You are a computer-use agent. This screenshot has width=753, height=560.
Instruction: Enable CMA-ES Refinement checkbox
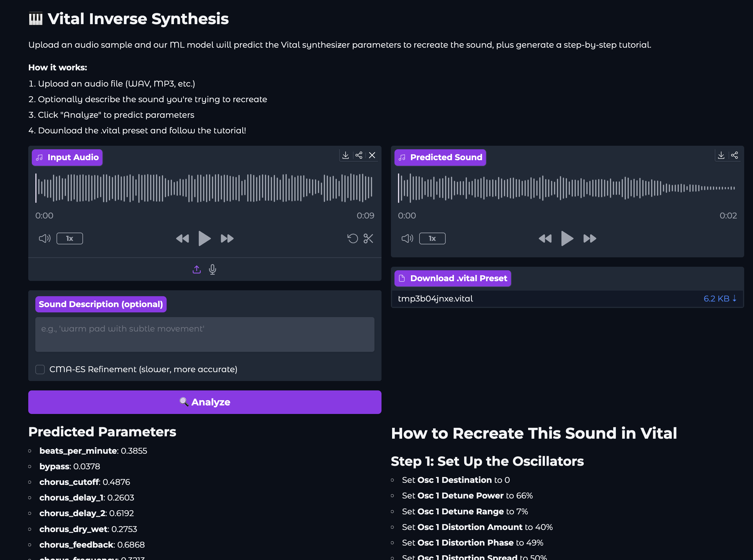point(40,370)
